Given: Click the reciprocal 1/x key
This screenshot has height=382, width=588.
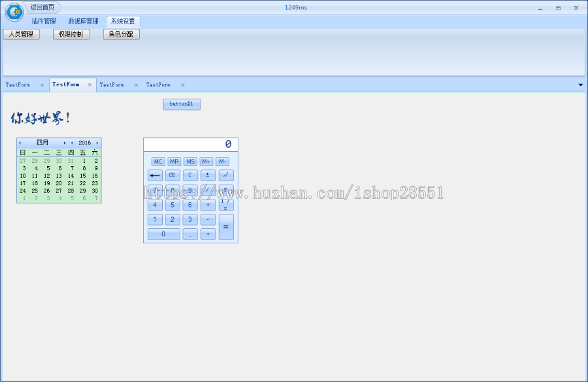Looking at the screenshot, I should (x=226, y=205).
